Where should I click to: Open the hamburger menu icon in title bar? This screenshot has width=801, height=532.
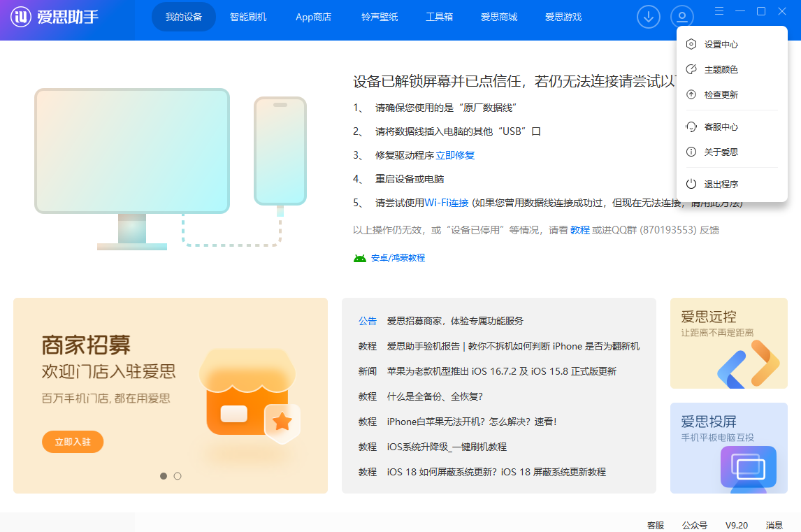[719, 11]
